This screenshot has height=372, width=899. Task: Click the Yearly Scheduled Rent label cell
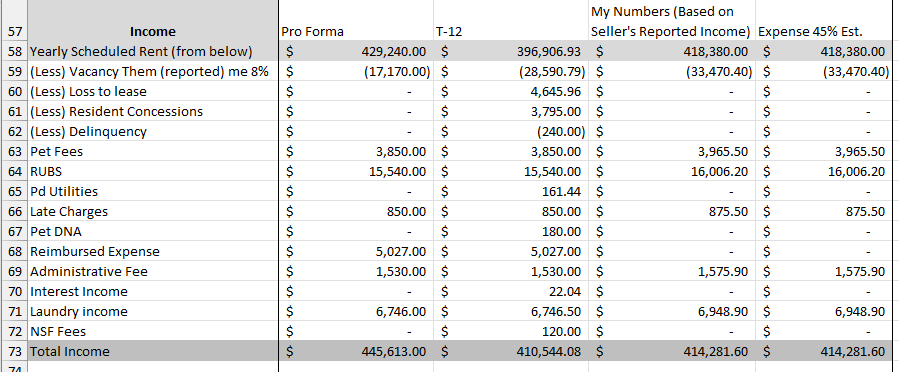point(153,51)
